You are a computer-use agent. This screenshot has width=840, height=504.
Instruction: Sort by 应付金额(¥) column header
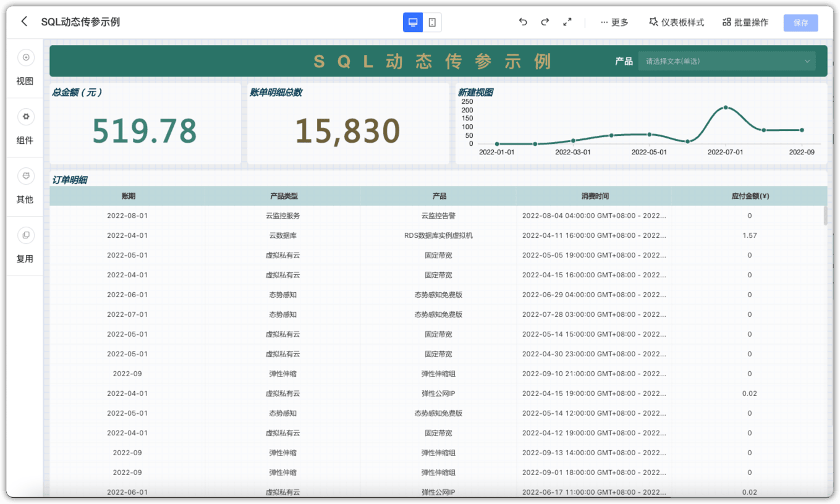point(750,196)
